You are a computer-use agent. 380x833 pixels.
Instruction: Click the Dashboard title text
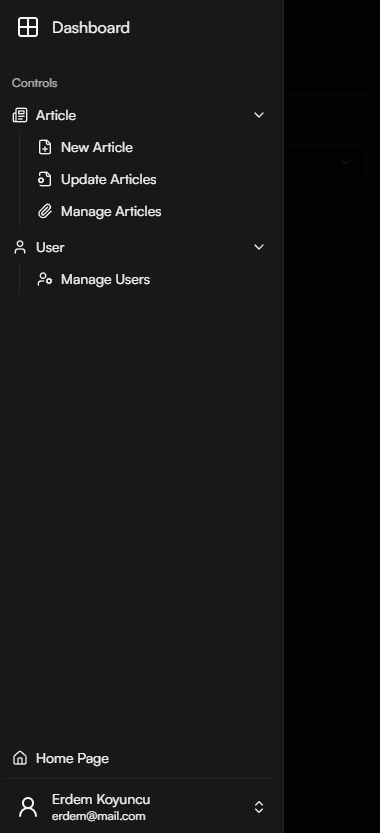[91, 28]
